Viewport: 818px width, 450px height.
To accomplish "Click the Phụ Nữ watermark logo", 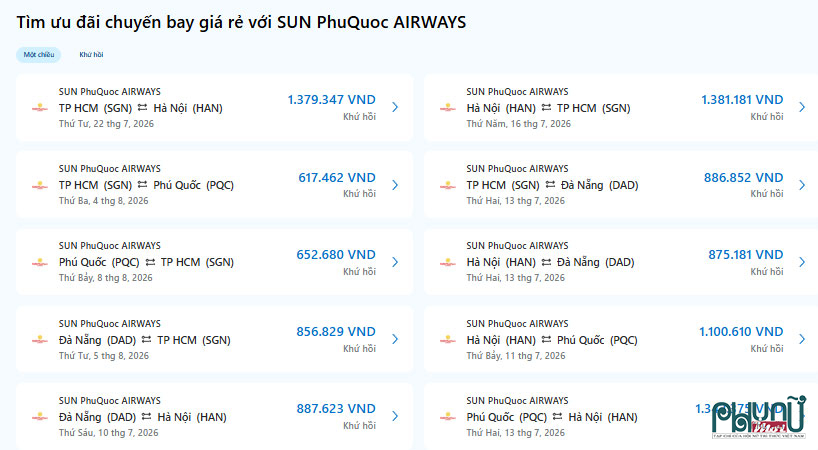I will tap(759, 418).
